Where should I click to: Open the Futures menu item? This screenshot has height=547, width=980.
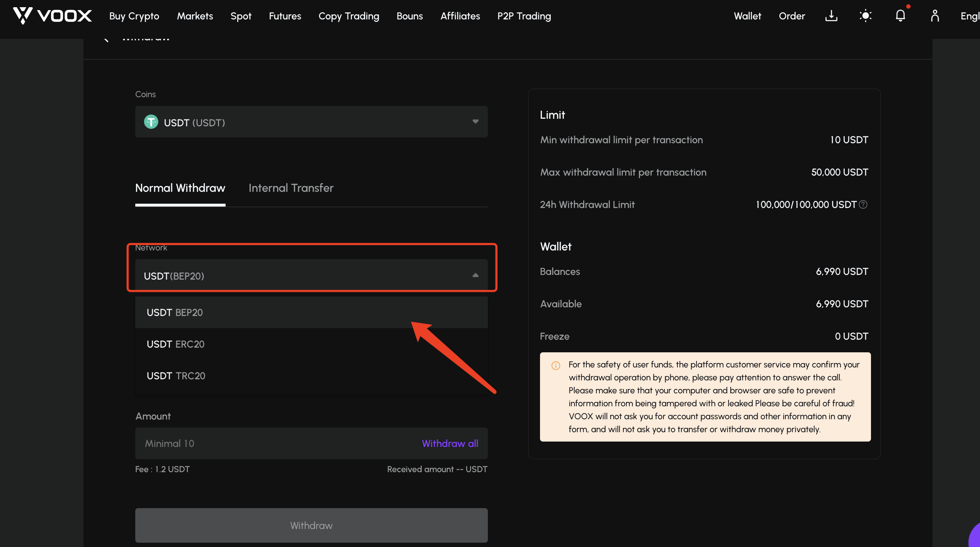pos(285,16)
